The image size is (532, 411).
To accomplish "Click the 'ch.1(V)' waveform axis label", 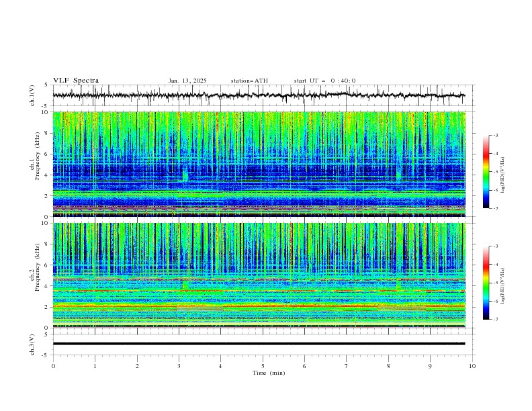I will (x=32, y=95).
